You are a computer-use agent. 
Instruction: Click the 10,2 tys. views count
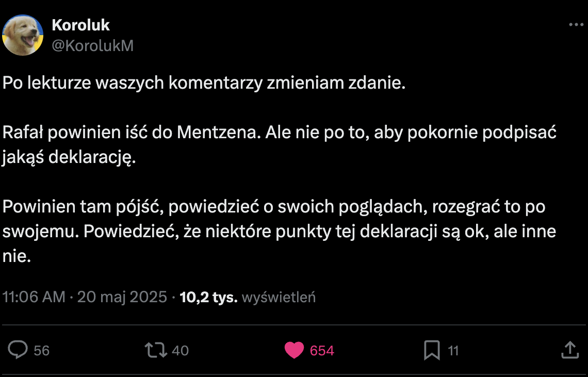[208, 297]
